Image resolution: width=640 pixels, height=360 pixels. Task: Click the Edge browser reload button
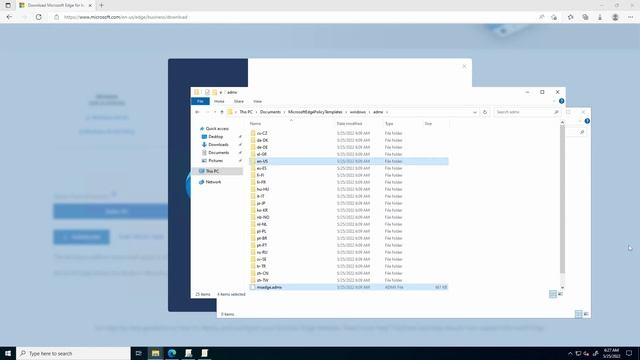[38, 17]
